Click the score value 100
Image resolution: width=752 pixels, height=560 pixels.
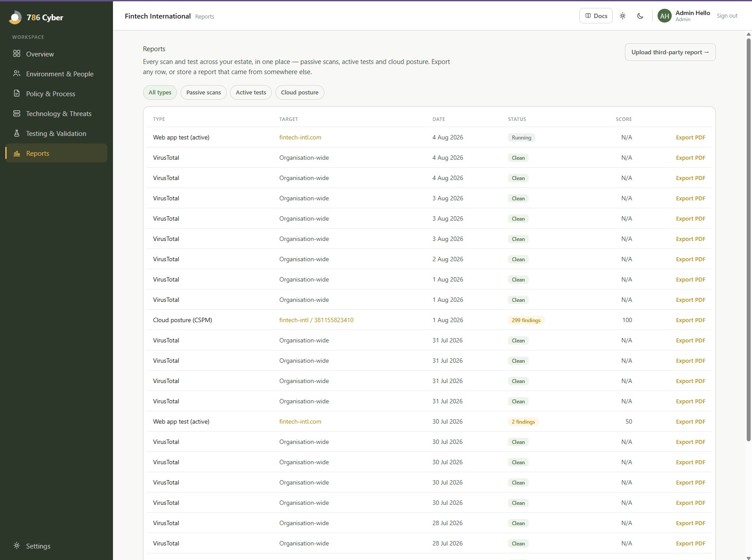tap(627, 320)
